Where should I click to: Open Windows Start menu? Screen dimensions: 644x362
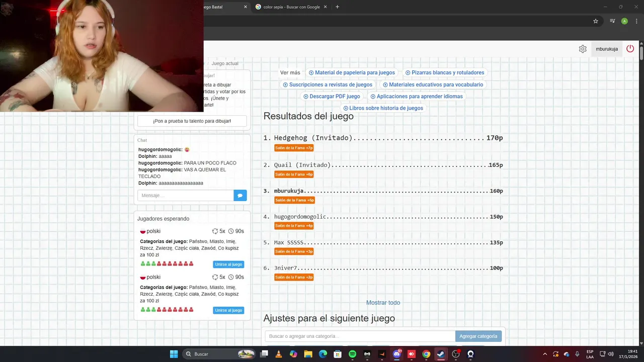coord(174,354)
